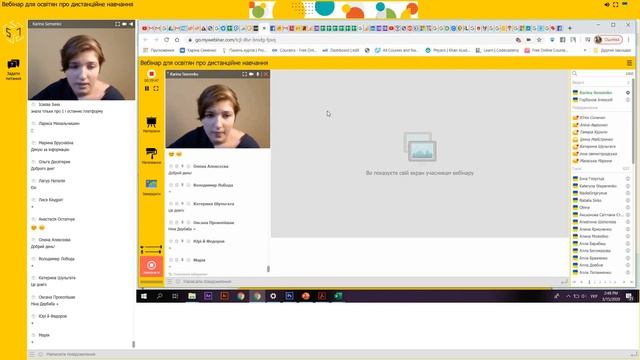Image resolution: width=640 pixels, height=360 pixels.
Task: Open File Explorer from the taskbar
Action: (191, 296)
